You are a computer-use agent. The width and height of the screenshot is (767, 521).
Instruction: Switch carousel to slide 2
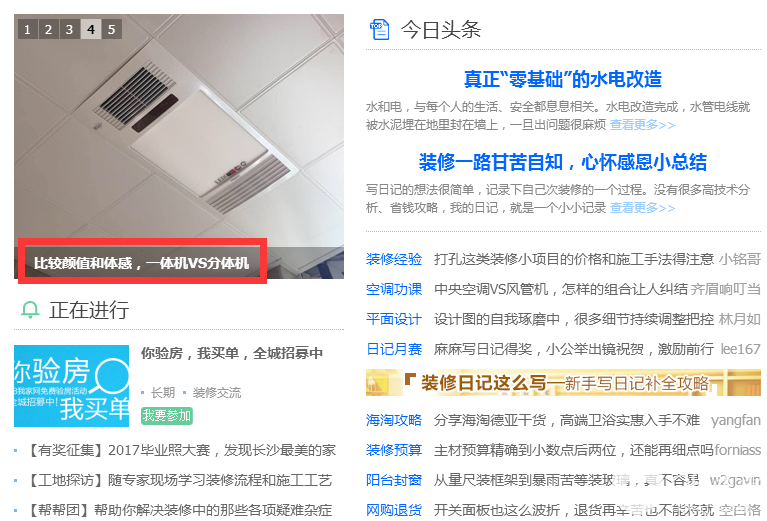pyautogui.click(x=48, y=29)
